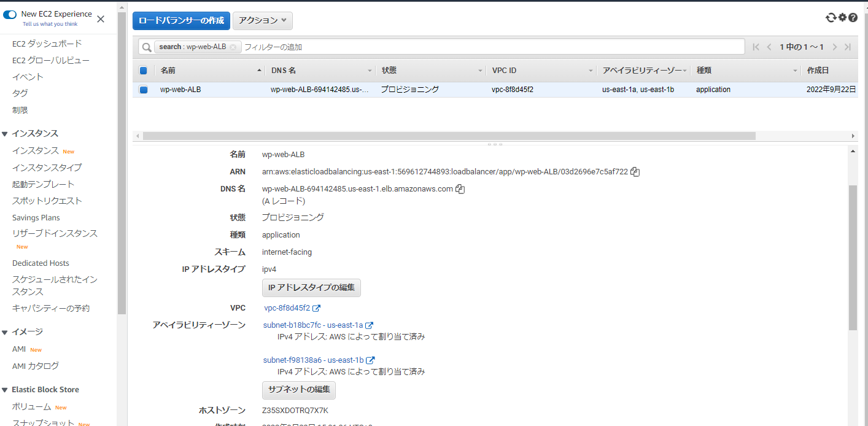Image resolution: width=868 pixels, height=426 pixels.
Task: Open the 種類 column dropdown arrow
Action: (x=795, y=71)
